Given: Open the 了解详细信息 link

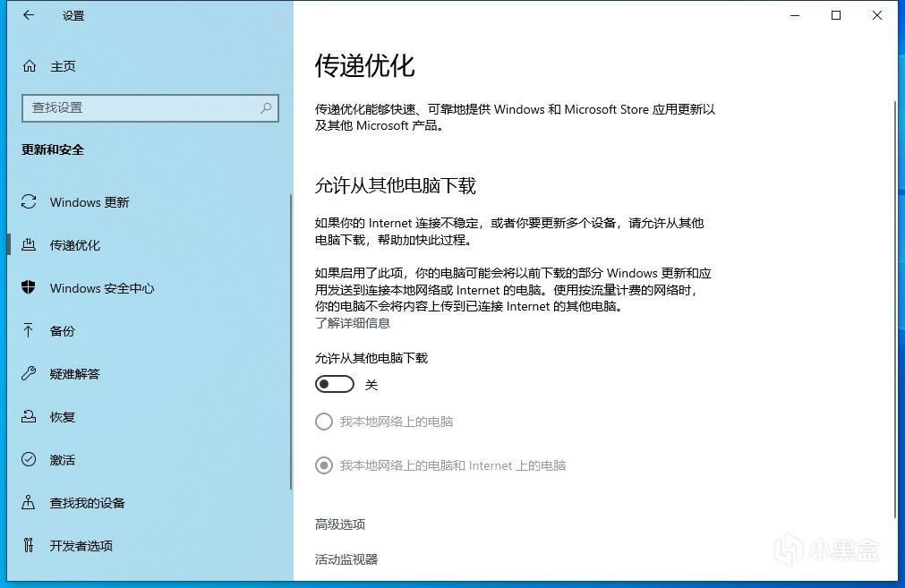Looking at the screenshot, I should (x=353, y=323).
